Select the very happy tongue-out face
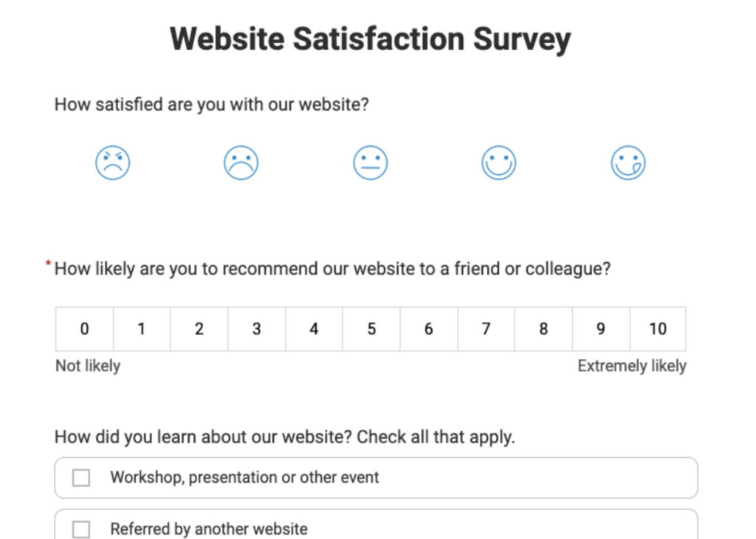 (x=628, y=162)
